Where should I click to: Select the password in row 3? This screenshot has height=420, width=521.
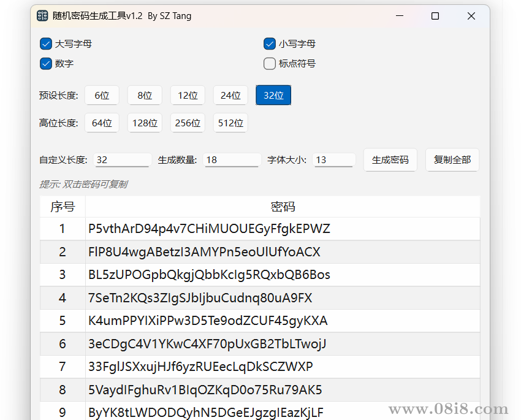coord(210,275)
